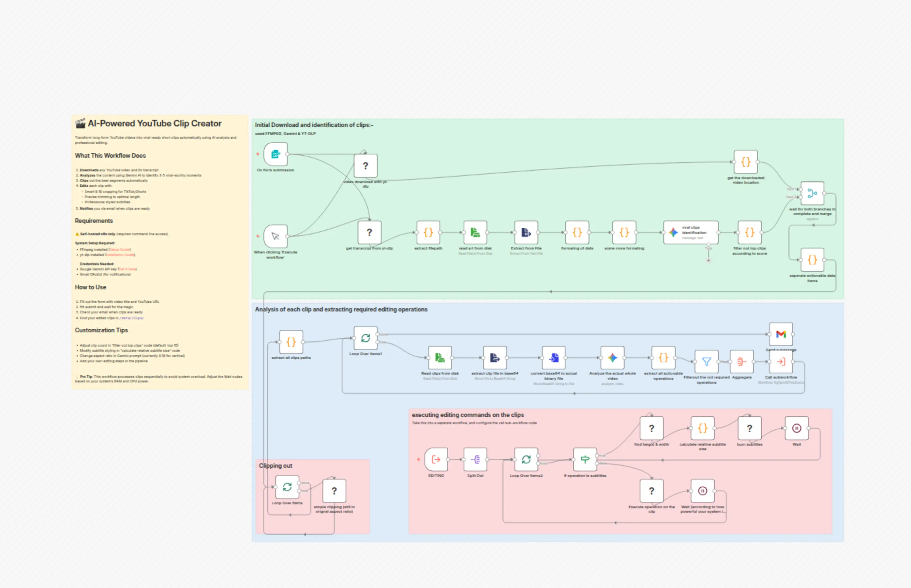
Task: Click the 'Split Out' node
Action: (x=475, y=459)
